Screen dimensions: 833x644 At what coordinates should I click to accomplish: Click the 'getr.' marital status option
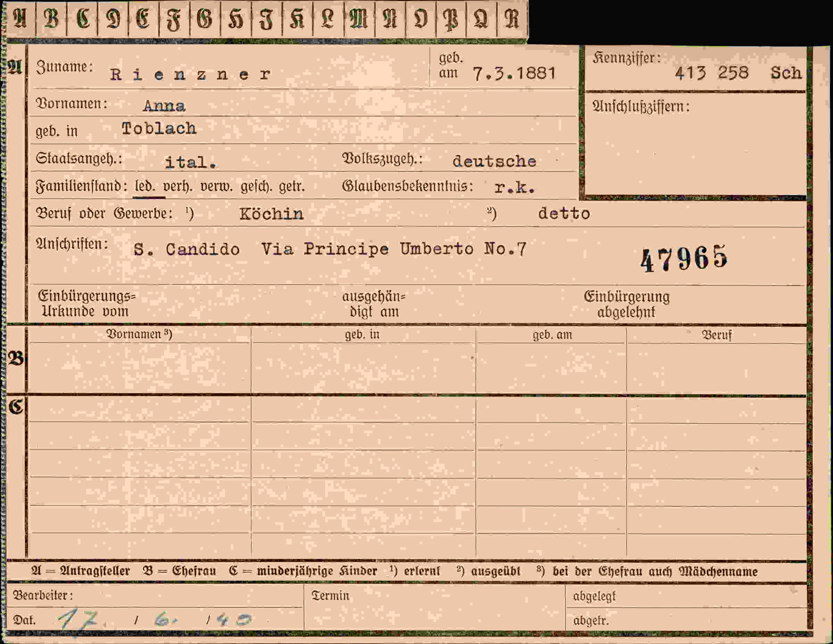pos(292,186)
